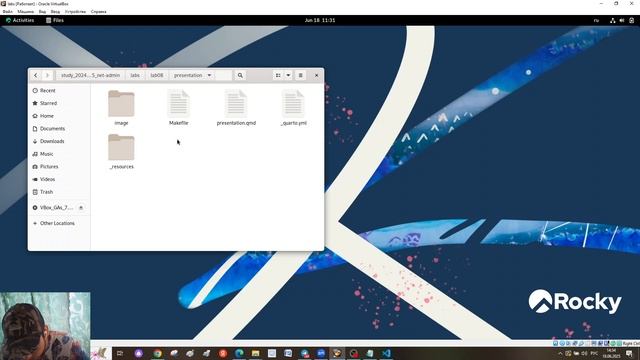640x360 pixels.
Task: Go to the labs breadcrumb
Action: coord(135,76)
